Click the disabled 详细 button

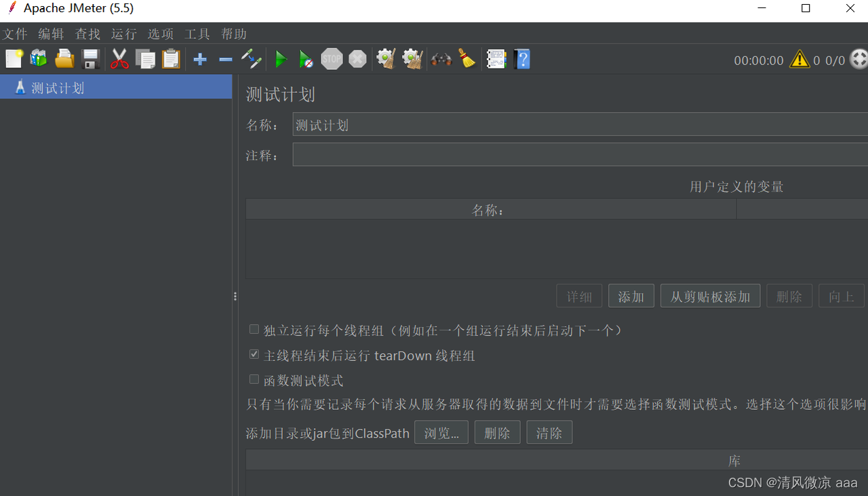[579, 297]
